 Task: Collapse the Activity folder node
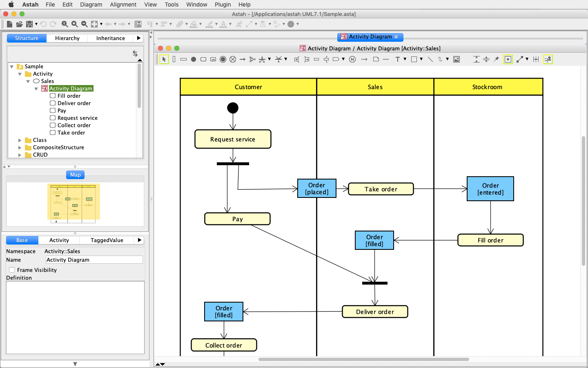[20, 74]
